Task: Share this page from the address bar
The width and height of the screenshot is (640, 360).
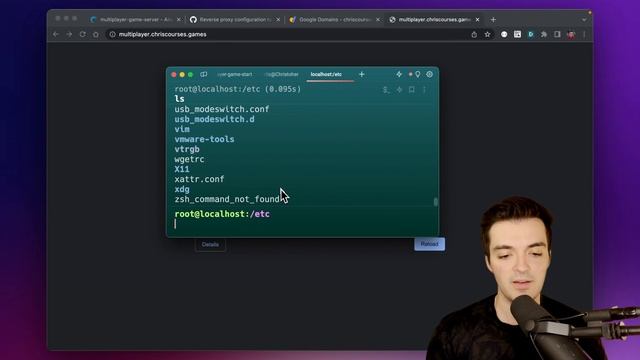Action: click(474, 35)
